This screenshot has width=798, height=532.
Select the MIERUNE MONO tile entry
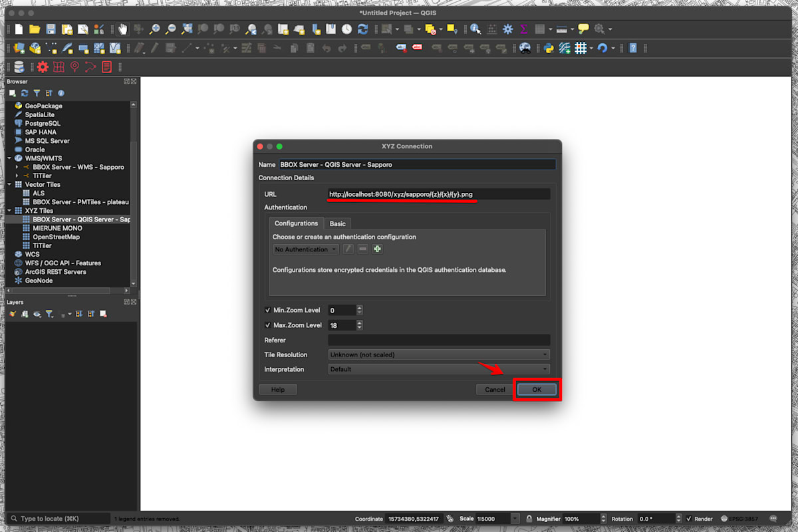pos(57,228)
